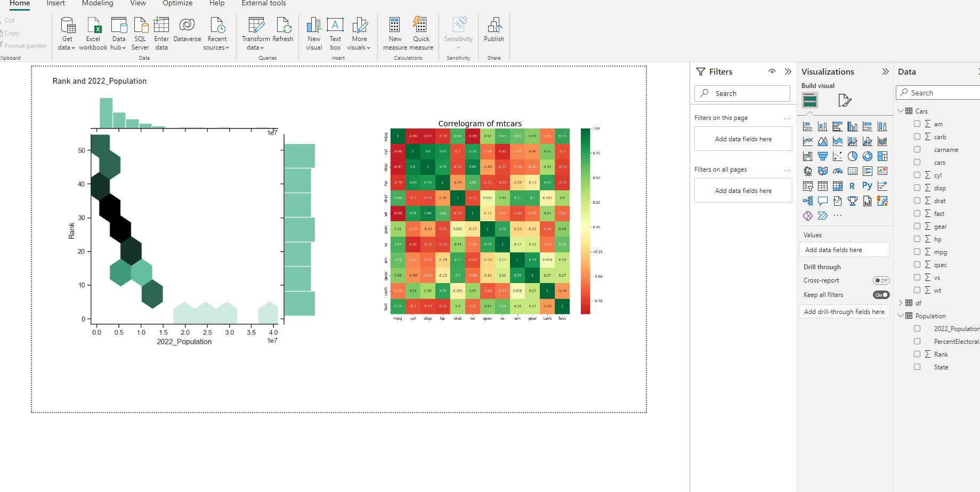The width and height of the screenshot is (980, 492).
Task: Check the mpg field checkbox
Action: click(x=917, y=252)
